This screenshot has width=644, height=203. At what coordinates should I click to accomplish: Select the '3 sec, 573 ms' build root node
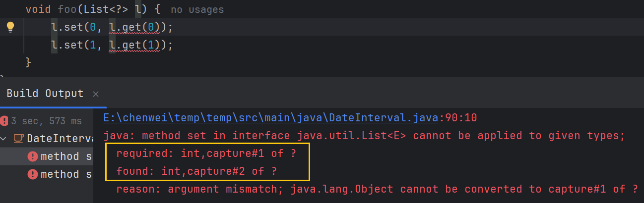pyautogui.click(x=46, y=120)
